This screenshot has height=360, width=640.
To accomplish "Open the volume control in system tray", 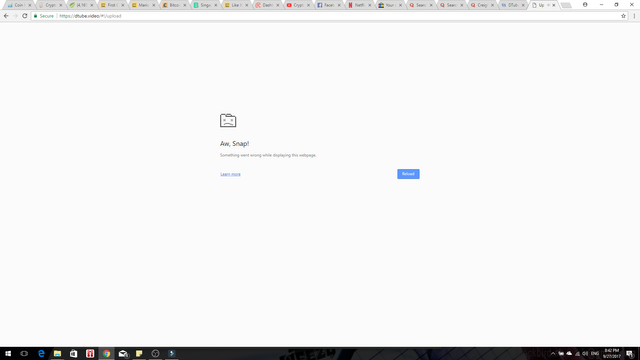I will pos(585,353).
